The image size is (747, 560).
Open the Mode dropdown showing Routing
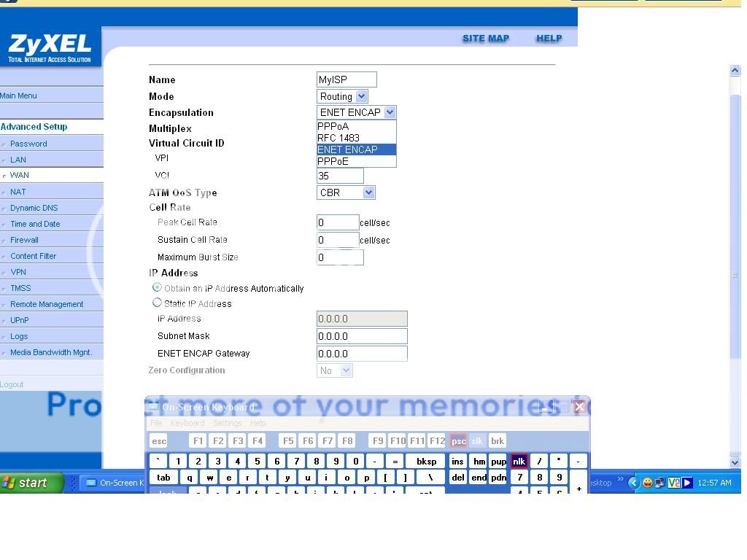[342, 96]
